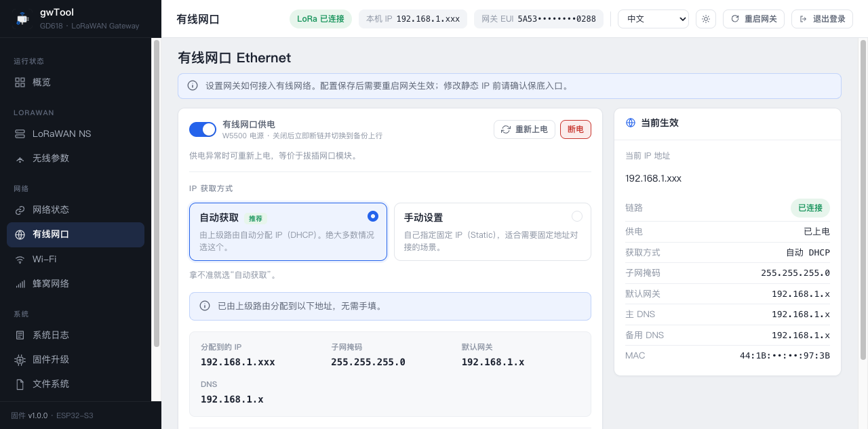Click the 固件升级 chip icon

coord(20,359)
